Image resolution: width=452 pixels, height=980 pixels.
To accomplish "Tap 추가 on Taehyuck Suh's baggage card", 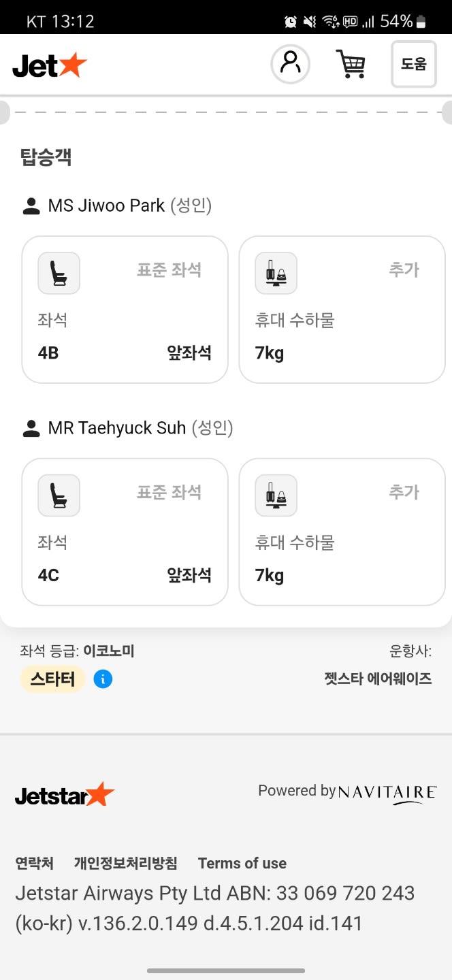I will (404, 492).
